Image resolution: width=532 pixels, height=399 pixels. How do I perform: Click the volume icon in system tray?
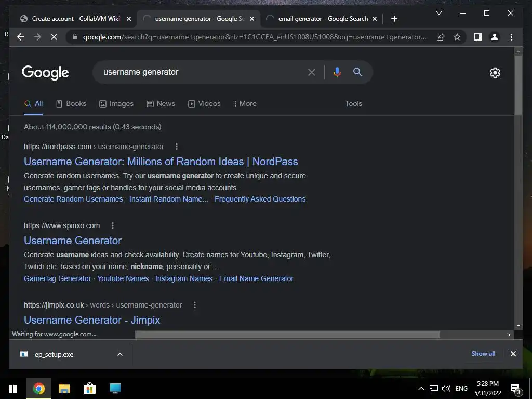point(446,389)
